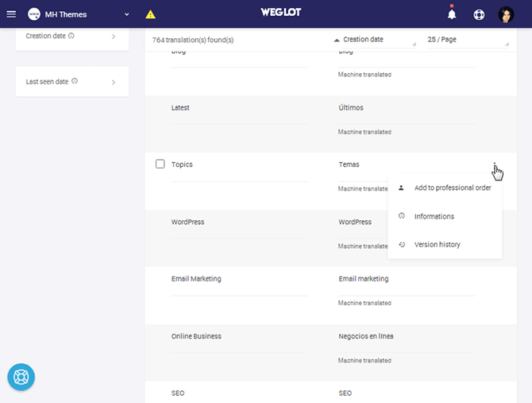Click Machine translated under Negocios en línea
The width and height of the screenshot is (532, 403).
coord(364,360)
